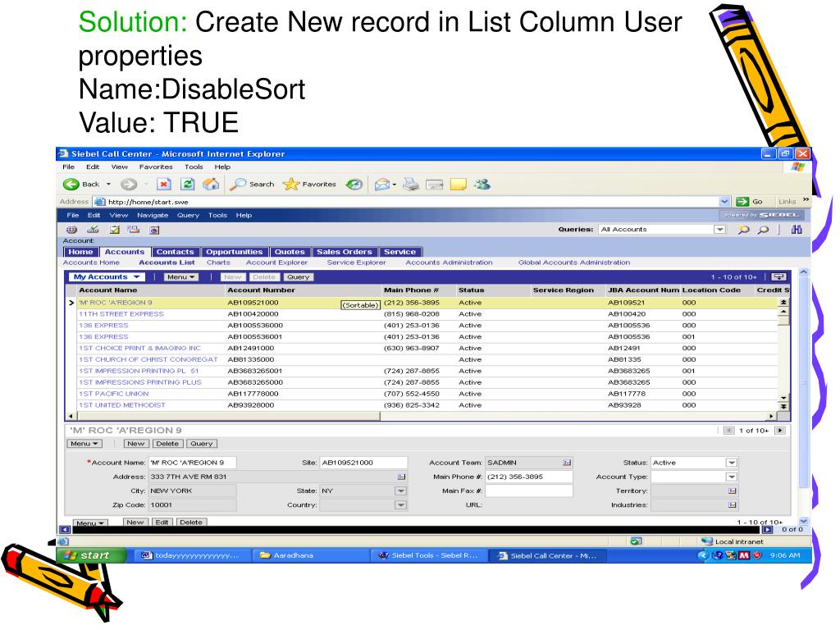
Task: Click the Windows start button
Action: click(92, 555)
